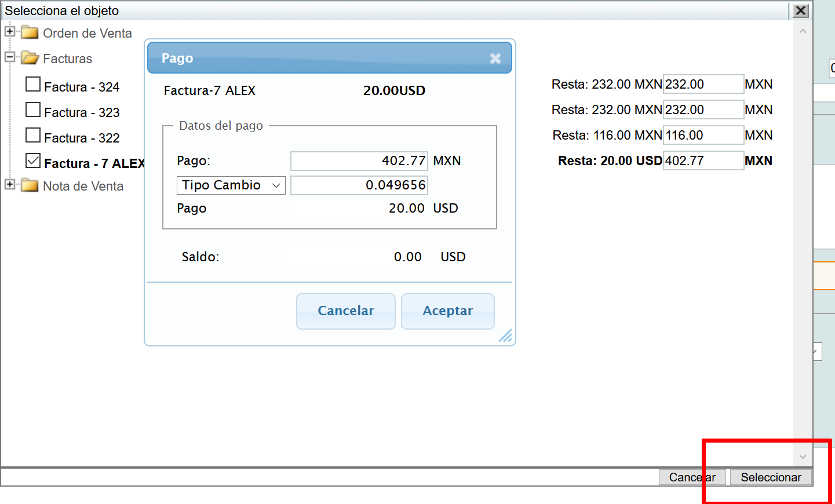Click the Nota de Venta folder icon
This screenshot has width=835, height=504.
click(30, 185)
